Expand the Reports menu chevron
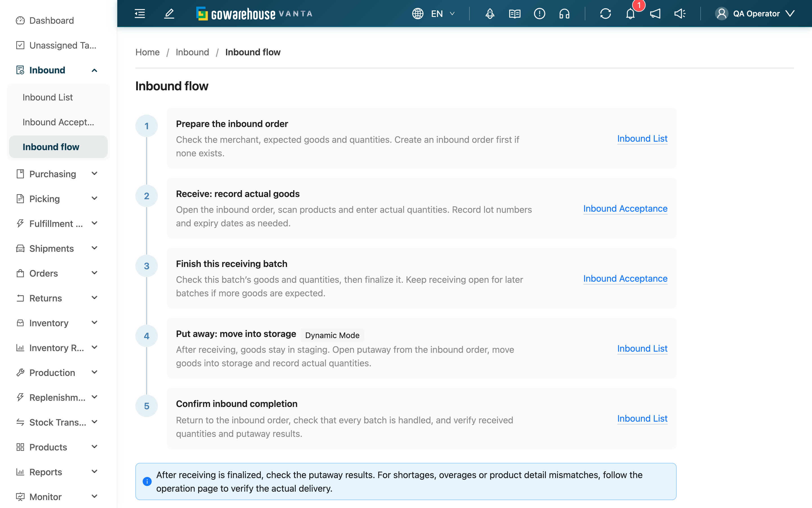 94,472
